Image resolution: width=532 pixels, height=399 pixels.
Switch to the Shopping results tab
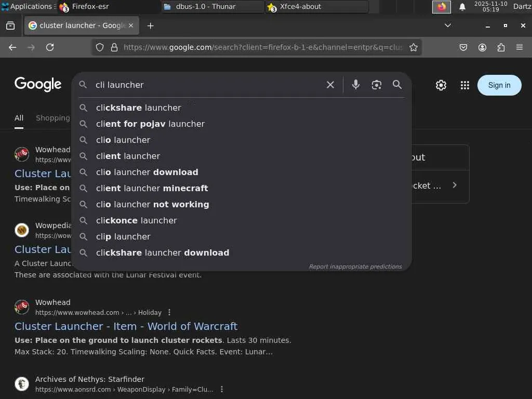pos(53,118)
